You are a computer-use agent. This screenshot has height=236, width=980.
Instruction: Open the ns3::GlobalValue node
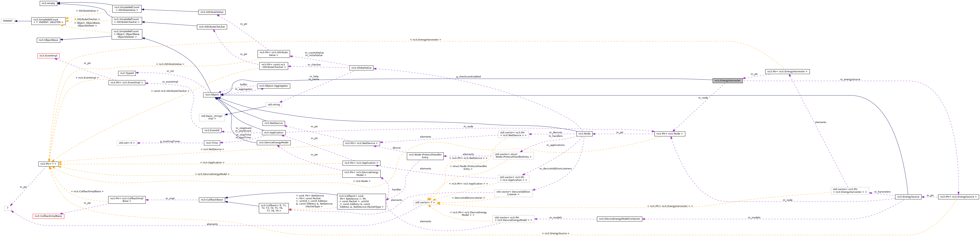click(361, 68)
